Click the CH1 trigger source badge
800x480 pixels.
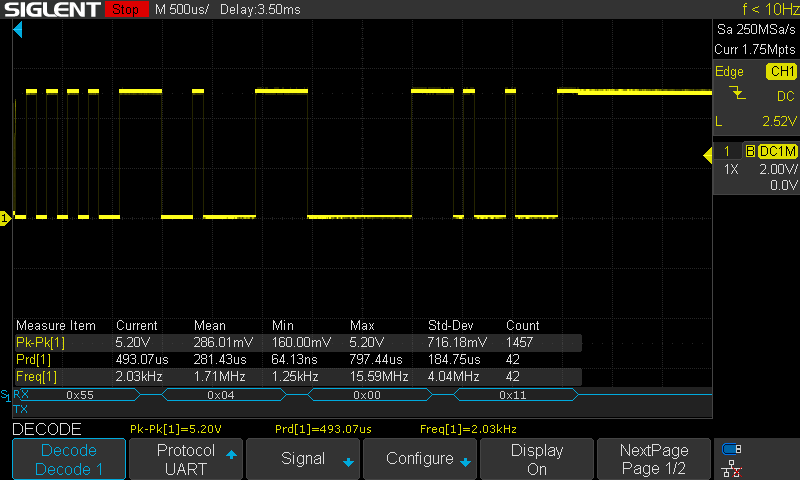[781, 71]
